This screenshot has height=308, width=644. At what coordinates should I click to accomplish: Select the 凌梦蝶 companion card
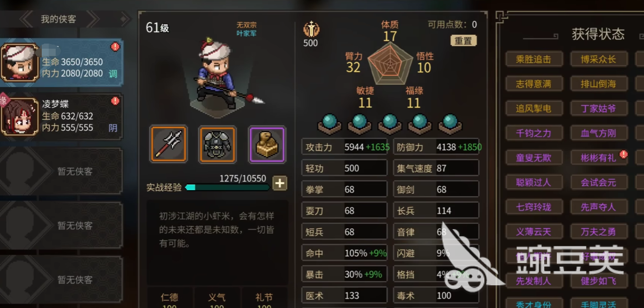62,116
